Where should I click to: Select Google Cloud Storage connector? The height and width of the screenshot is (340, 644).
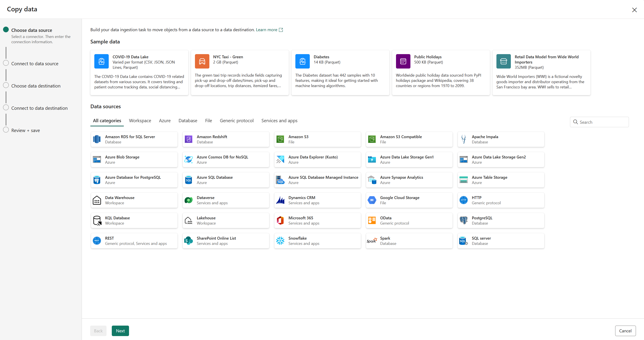[409, 200]
